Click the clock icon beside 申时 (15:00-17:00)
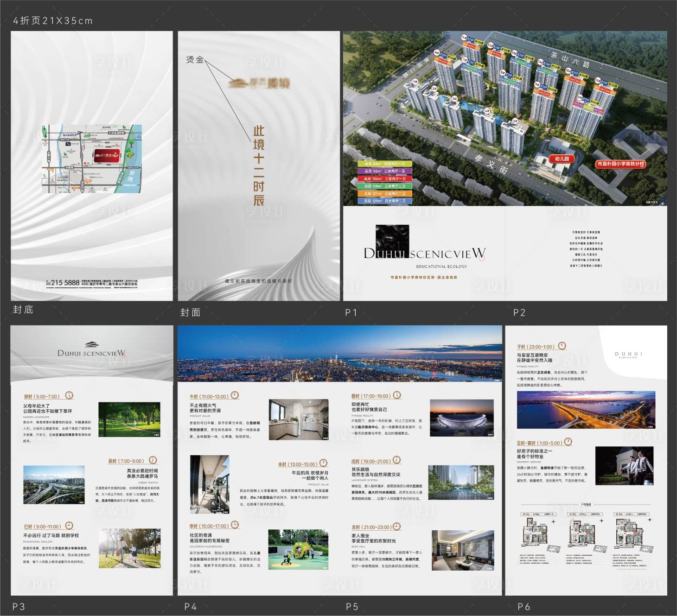The image size is (677, 616). [235, 525]
